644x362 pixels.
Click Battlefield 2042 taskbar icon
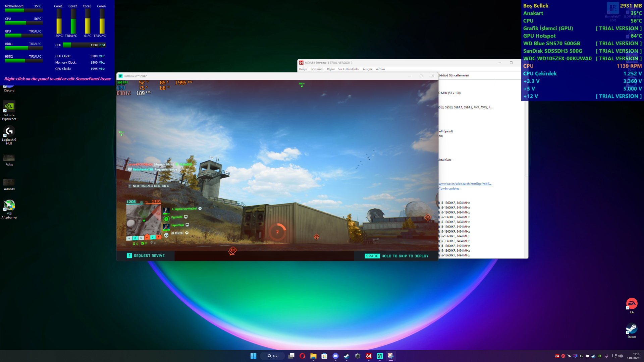[x=380, y=356]
